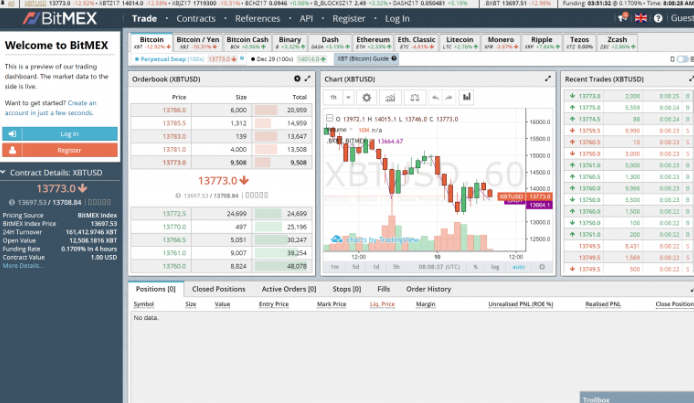Switch to Active Orders [0] tab
This screenshot has height=403, width=694.
(289, 289)
